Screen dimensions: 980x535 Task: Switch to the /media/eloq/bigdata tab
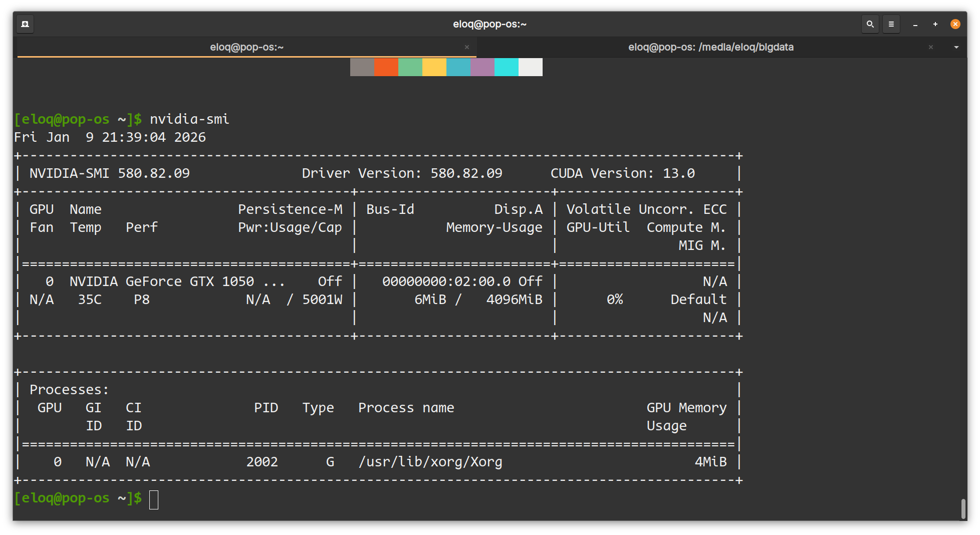pos(710,47)
